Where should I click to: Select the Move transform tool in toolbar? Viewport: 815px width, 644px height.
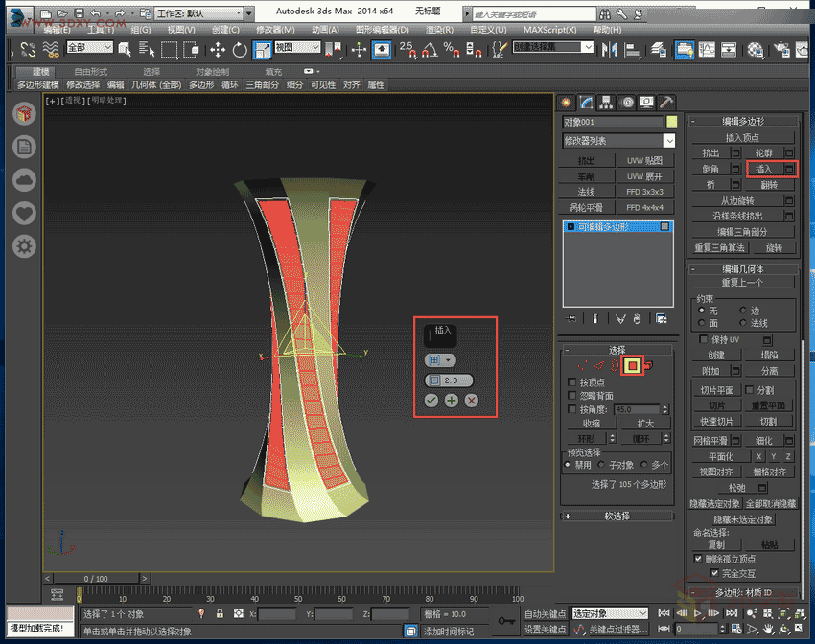218,49
